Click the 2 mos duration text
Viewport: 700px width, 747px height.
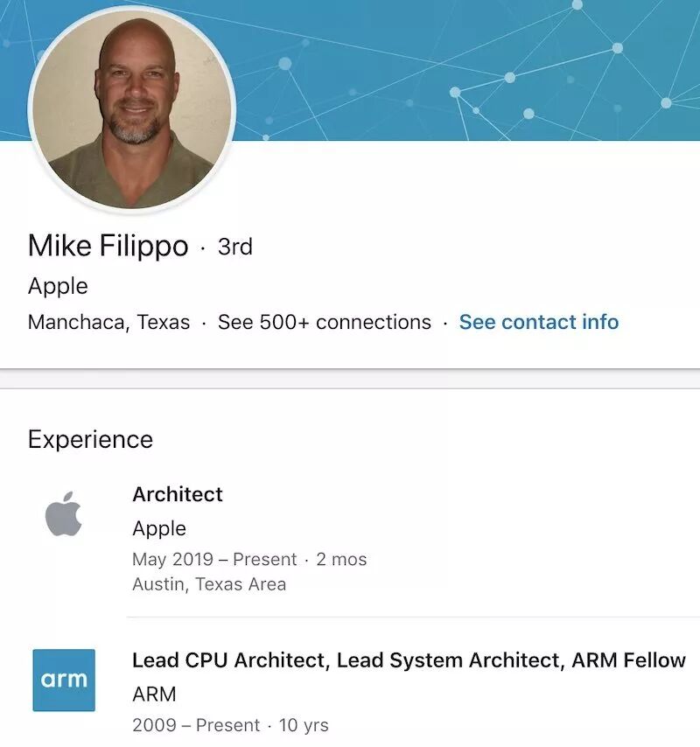click(344, 559)
